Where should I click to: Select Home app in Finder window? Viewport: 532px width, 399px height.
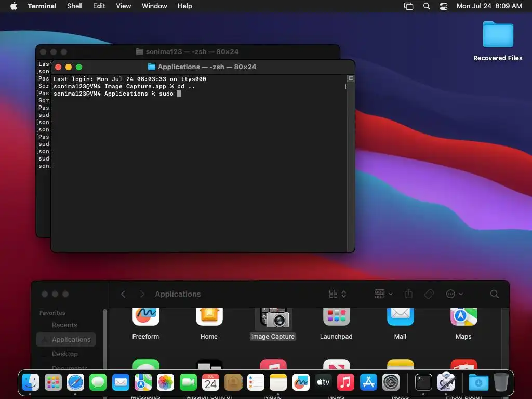pos(209,324)
